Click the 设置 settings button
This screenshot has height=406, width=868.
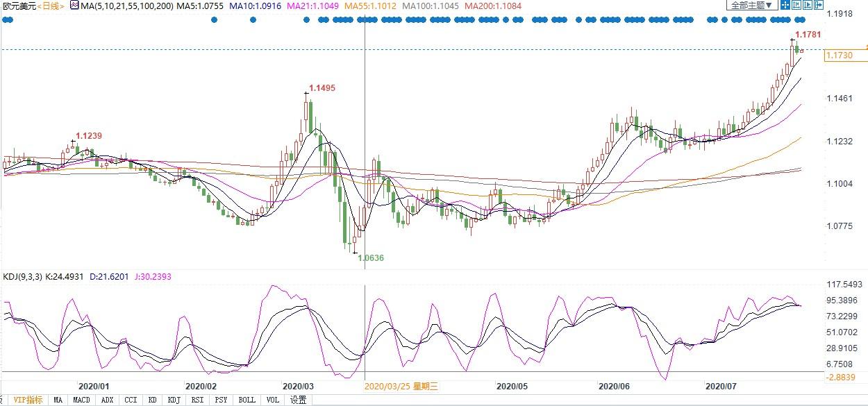pos(298,400)
